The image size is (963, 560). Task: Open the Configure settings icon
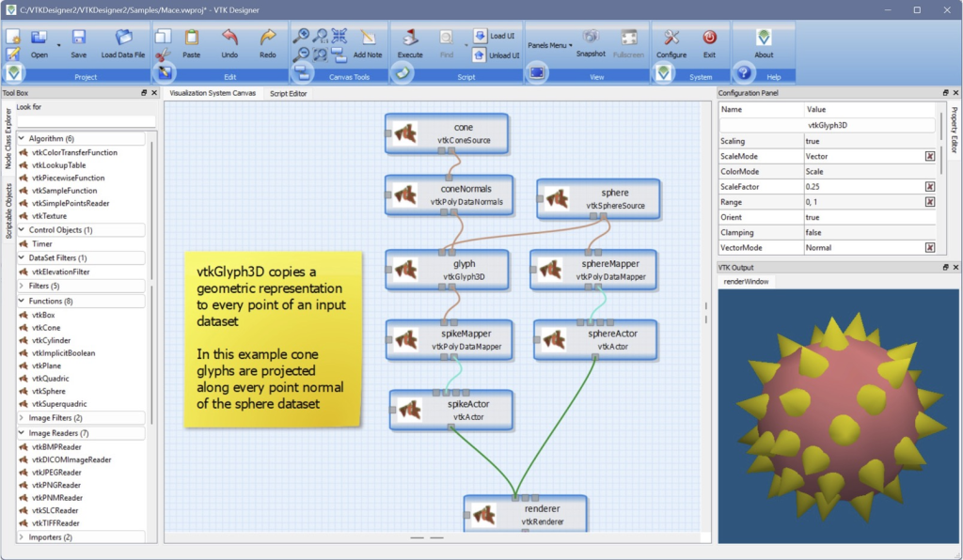[x=671, y=39]
